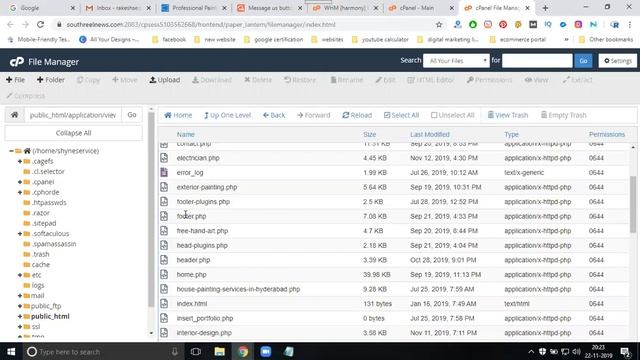The image size is (640, 360).
Task: Click the Download toolbar button
Action: 212,80
